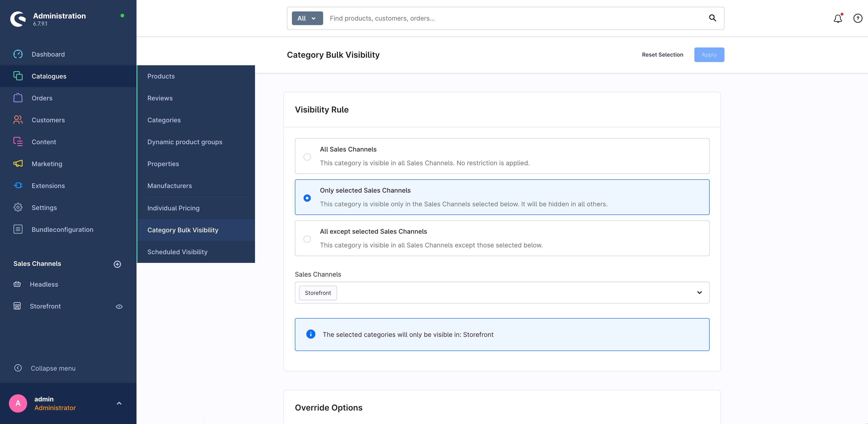Open the All search filter dropdown
The width and height of the screenshot is (868, 424).
click(307, 18)
